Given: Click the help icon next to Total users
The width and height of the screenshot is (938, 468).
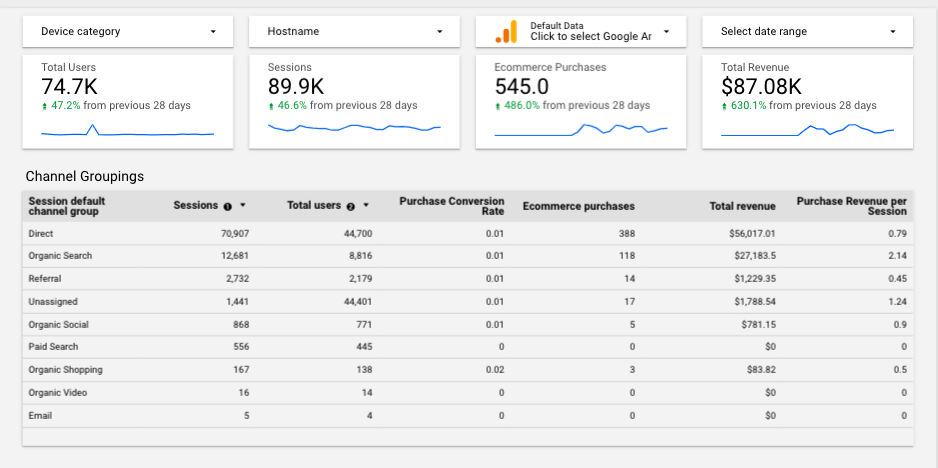Looking at the screenshot, I should click(x=351, y=206).
